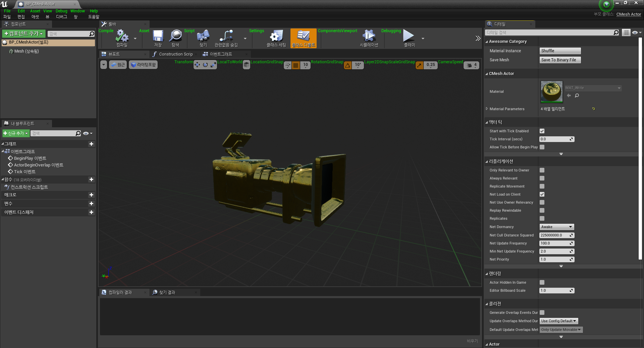
Task: Select the Class Defaults (클래스 디폴트) icon
Action: [x=303, y=38]
